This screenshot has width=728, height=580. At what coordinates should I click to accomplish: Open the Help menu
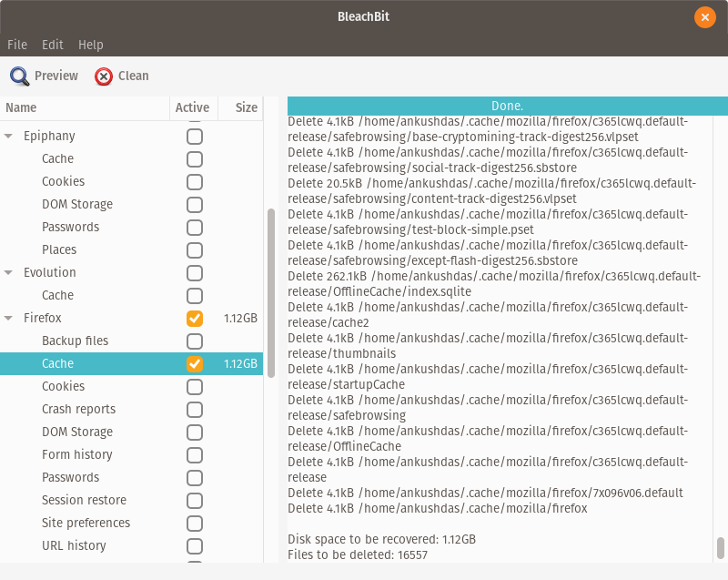click(x=90, y=45)
